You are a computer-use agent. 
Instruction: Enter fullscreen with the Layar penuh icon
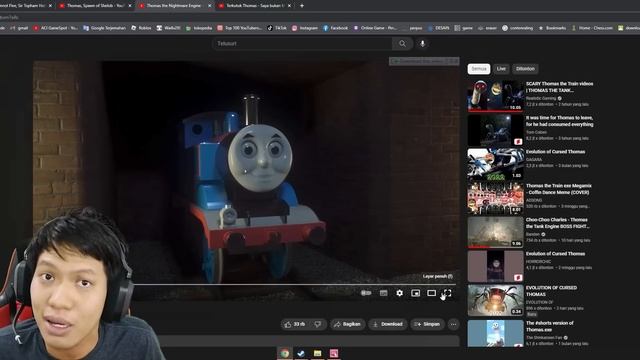(x=447, y=293)
